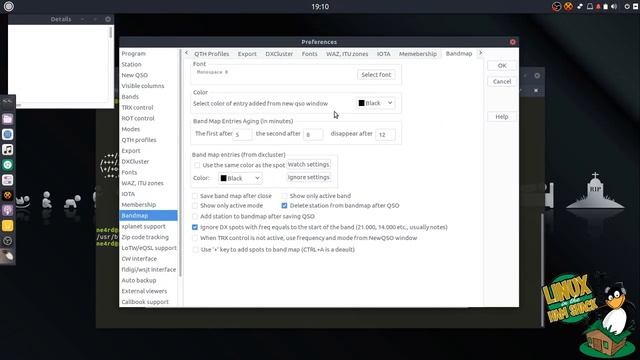Click the power icon in the top panel

[x=627, y=7]
